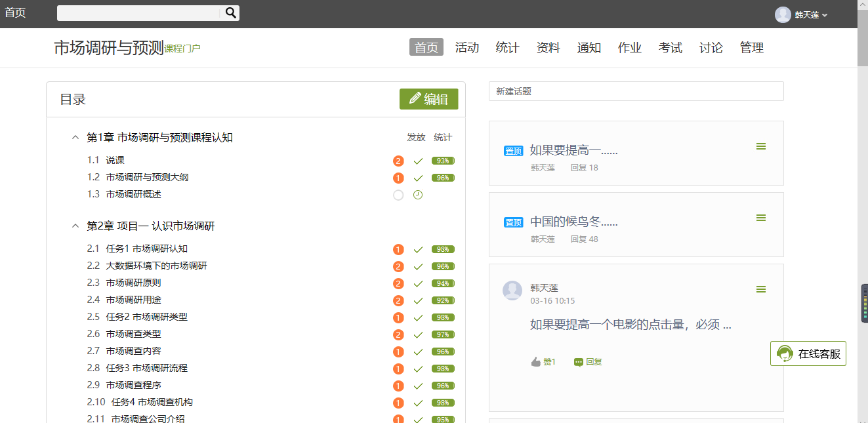Click the 93% progress bar for 1.1 说课
This screenshot has height=423, width=868.
[x=443, y=161]
